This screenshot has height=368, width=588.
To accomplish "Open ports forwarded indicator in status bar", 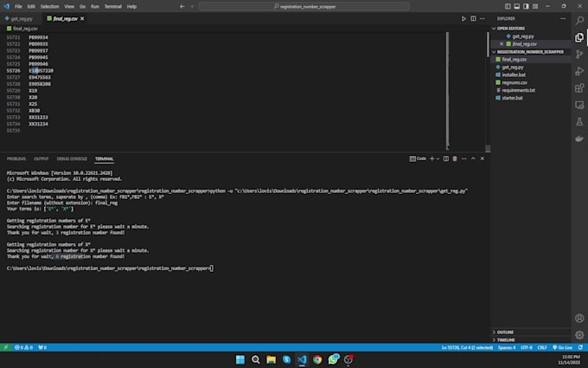I will click(42, 347).
